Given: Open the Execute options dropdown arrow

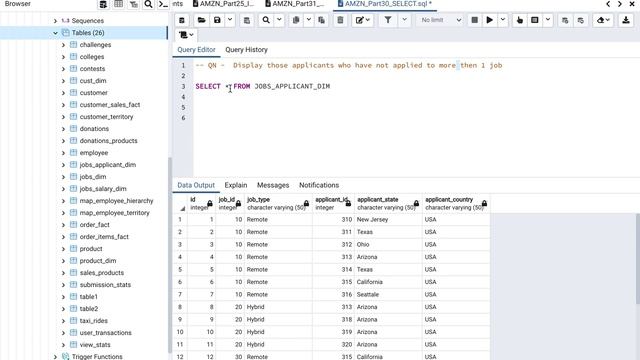Looking at the screenshot, I should tap(503, 20).
